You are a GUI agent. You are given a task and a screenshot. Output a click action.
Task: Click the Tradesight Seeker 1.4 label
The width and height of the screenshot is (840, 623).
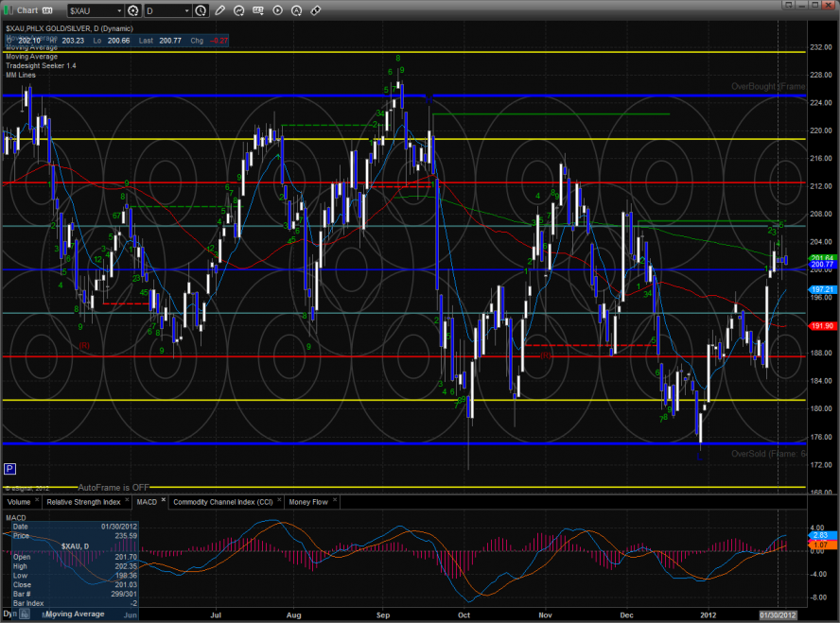(41, 66)
